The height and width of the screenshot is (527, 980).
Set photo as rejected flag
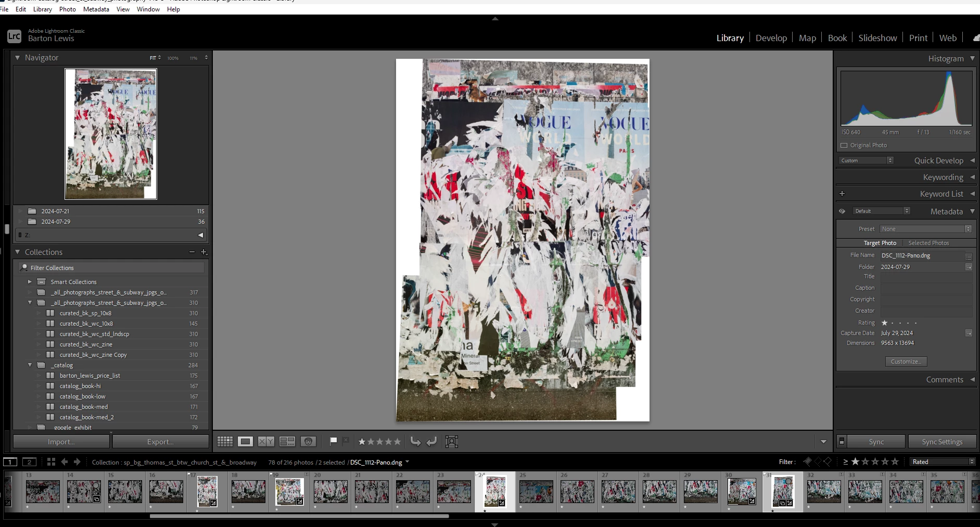click(346, 440)
